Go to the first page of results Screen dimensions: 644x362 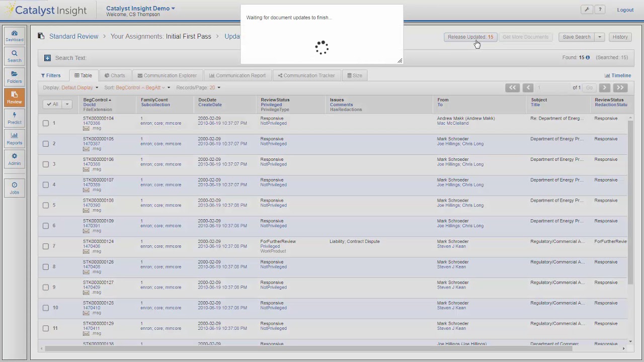click(512, 87)
